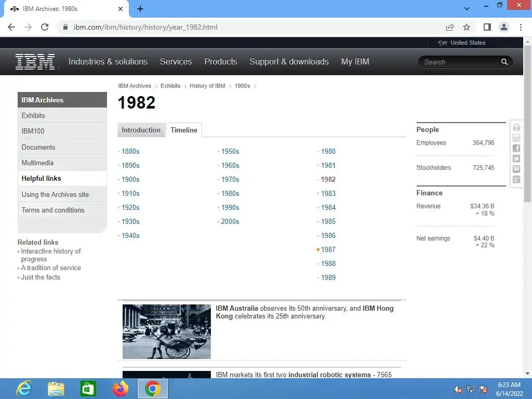532x399 pixels.
Task: Reload the page with refresh icon
Action: tap(45, 27)
